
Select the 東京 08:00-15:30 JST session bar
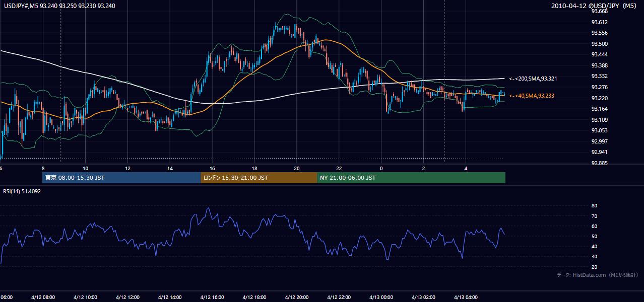click(x=121, y=178)
